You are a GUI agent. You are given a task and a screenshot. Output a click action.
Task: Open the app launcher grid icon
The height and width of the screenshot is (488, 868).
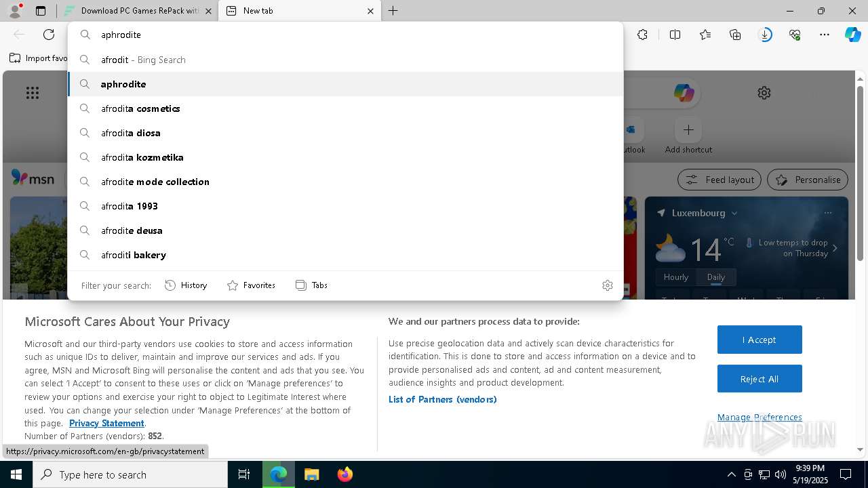coord(33,93)
